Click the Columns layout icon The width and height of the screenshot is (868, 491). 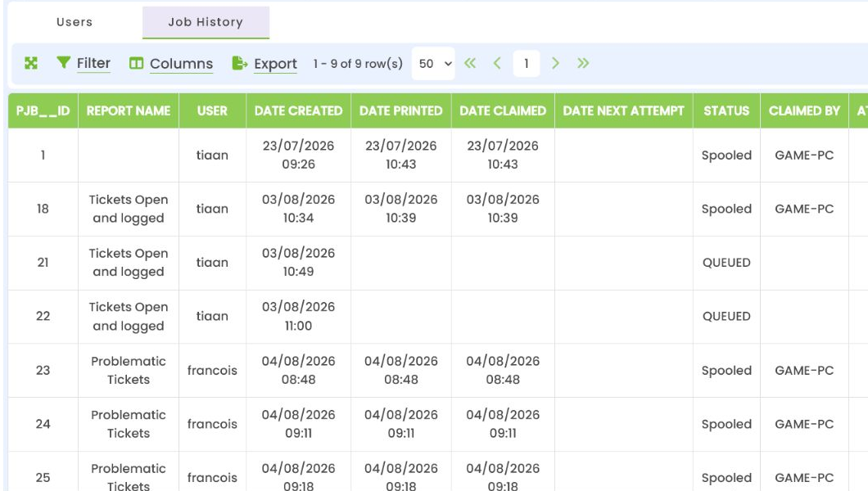(136, 63)
